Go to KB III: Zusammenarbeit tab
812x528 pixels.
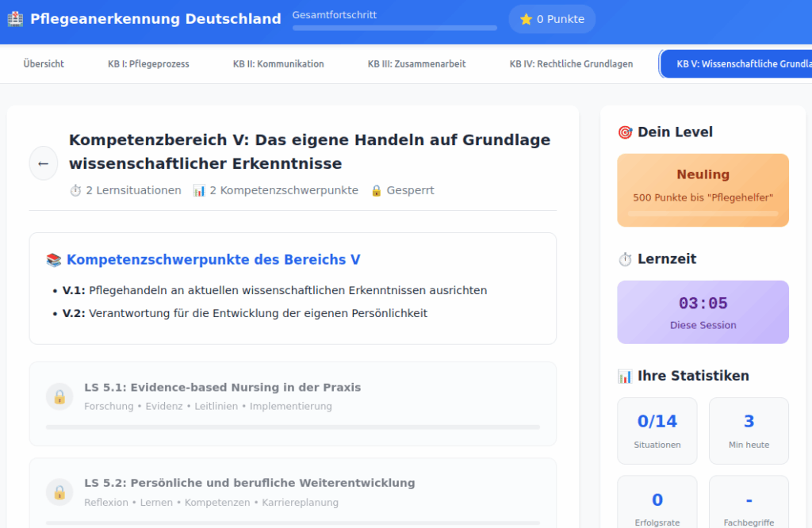416,64
